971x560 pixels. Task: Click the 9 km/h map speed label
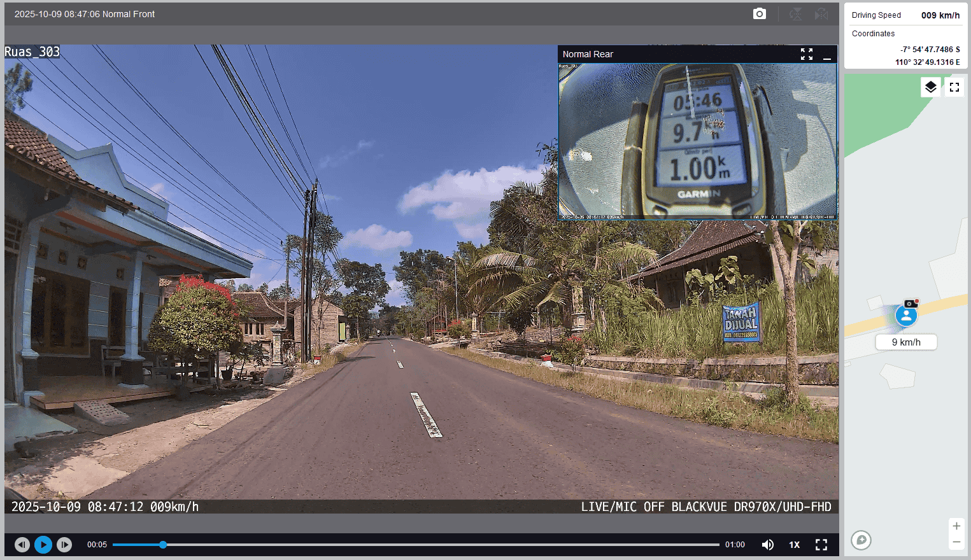click(905, 342)
